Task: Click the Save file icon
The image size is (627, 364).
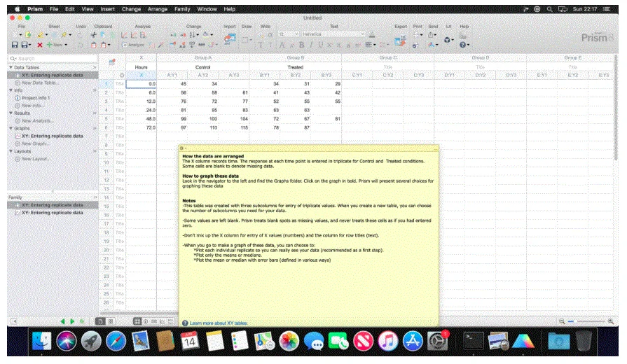Action: coord(15,45)
